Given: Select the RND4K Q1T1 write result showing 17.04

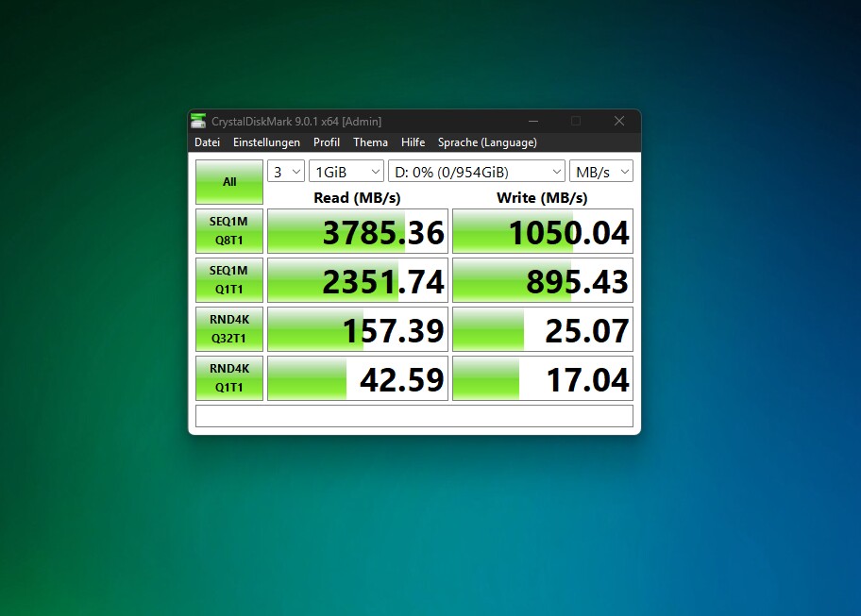Looking at the screenshot, I should (542, 377).
